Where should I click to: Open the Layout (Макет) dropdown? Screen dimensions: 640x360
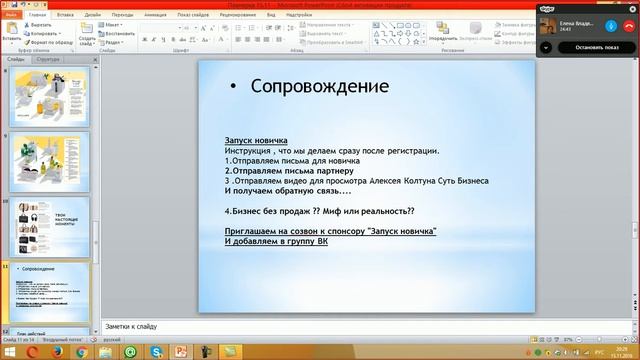[111, 25]
